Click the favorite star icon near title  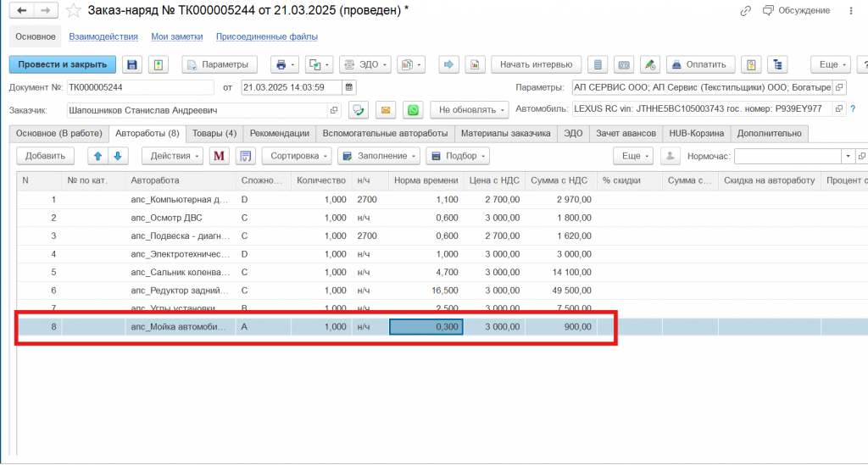coord(74,10)
